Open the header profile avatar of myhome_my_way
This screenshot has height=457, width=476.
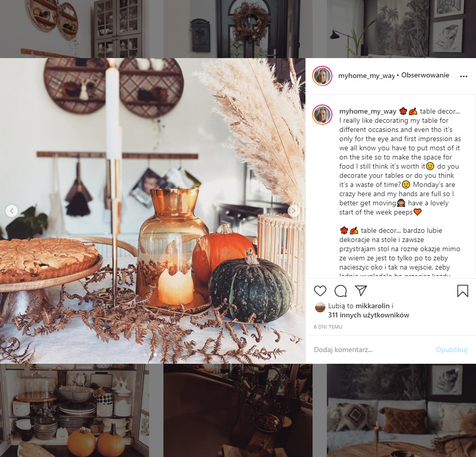click(322, 76)
